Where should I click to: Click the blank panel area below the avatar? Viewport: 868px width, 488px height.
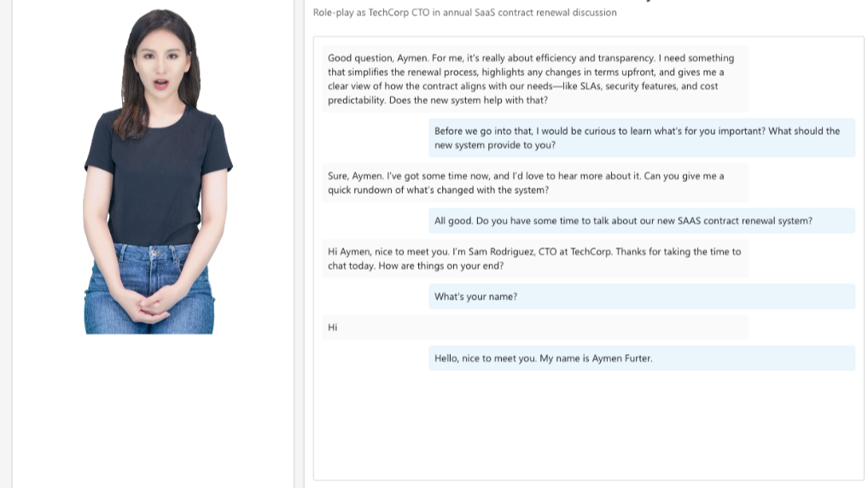pyautogui.click(x=154, y=410)
